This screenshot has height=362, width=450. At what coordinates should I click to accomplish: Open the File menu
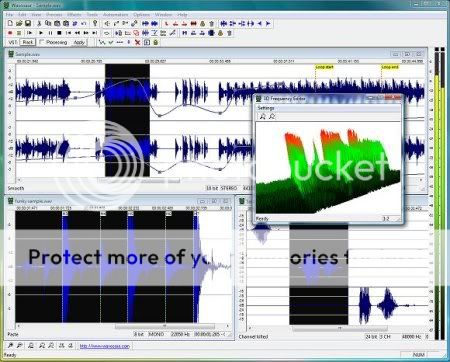(x=9, y=15)
